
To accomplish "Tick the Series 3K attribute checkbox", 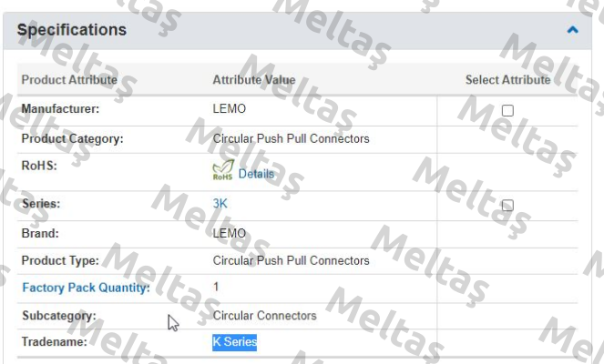I will pyautogui.click(x=507, y=205).
